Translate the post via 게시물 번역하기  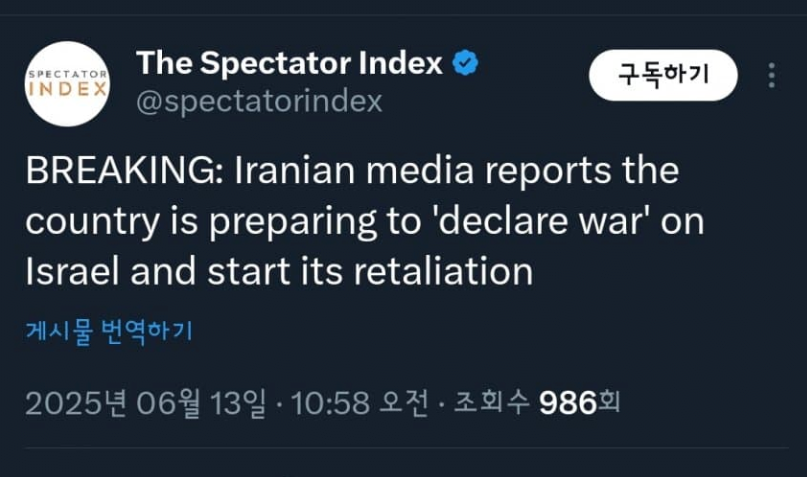(x=108, y=332)
